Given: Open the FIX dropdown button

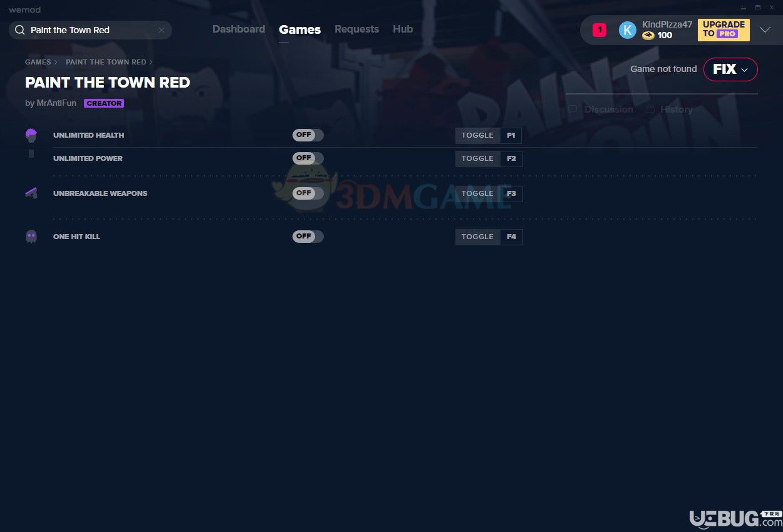Looking at the screenshot, I should click(x=730, y=69).
